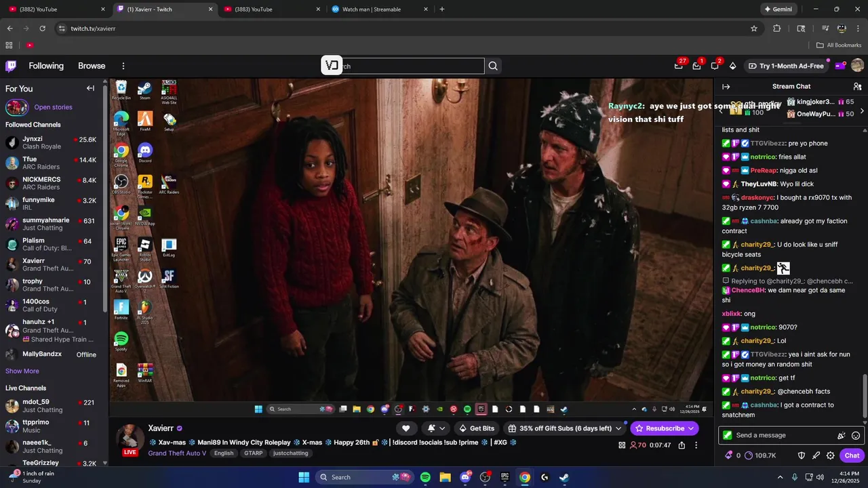
Task: Open NICKMERCS channel in sidebar
Action: pos(52,183)
